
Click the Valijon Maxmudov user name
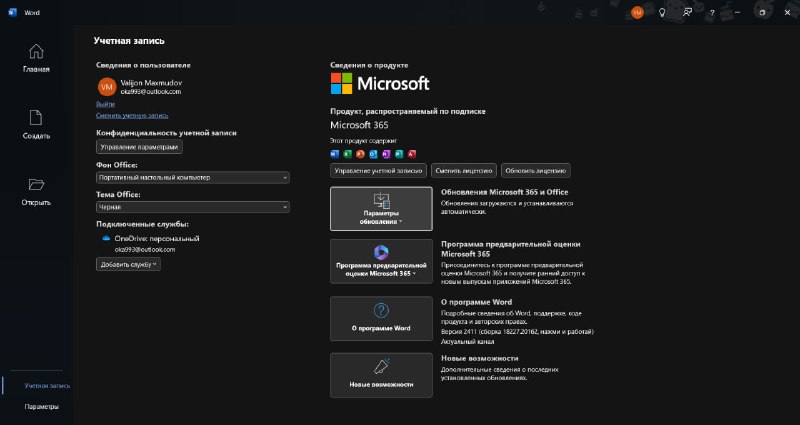coord(151,83)
